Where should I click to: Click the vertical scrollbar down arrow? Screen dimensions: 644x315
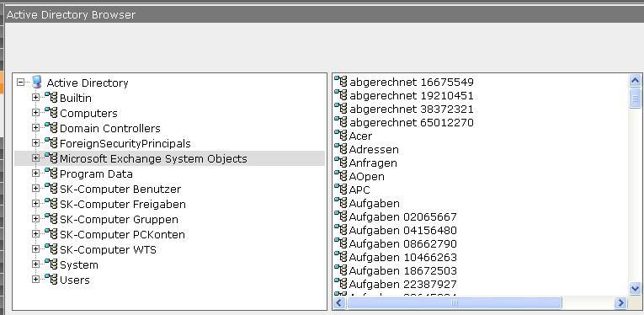coord(635,288)
